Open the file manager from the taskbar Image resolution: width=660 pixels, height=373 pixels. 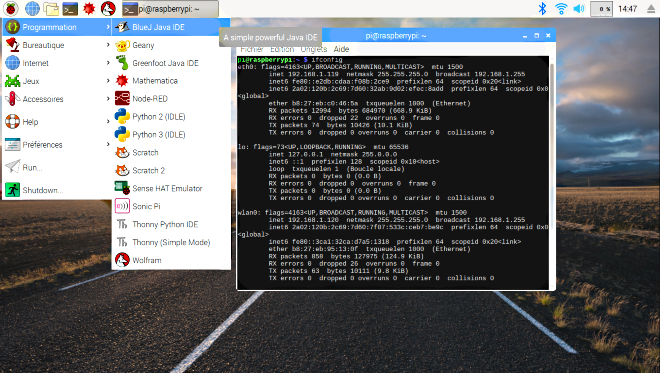pos(51,8)
